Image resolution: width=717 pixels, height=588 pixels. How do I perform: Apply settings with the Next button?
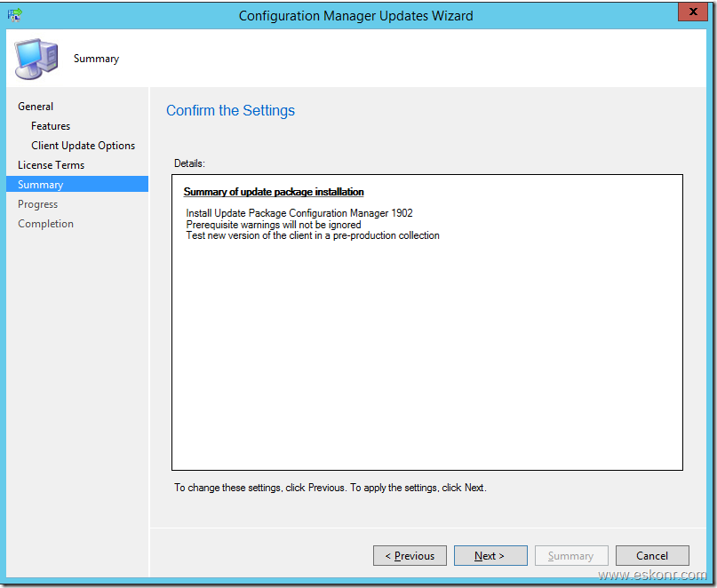(490, 555)
